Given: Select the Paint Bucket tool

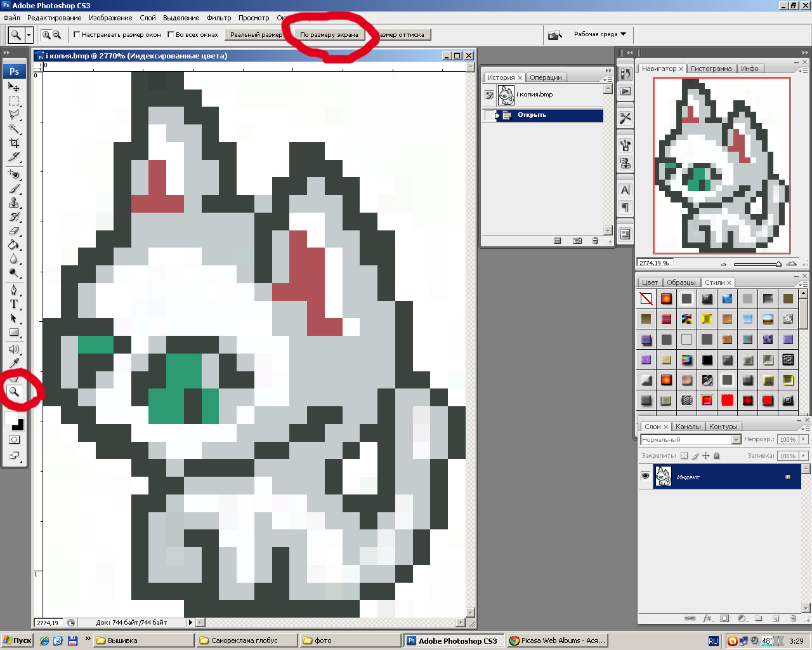Looking at the screenshot, I should (14, 244).
